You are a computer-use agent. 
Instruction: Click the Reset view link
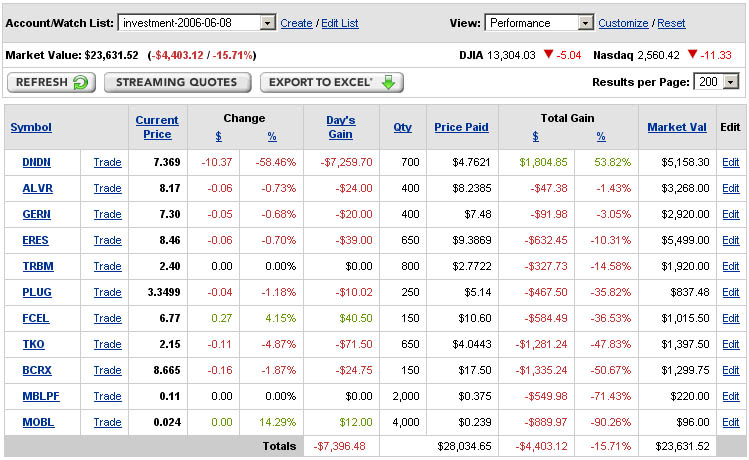click(x=671, y=23)
